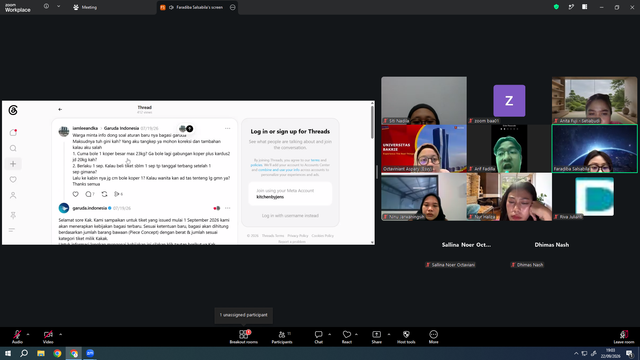The image size is (640, 360).
Task: Open the Chat panel
Action: pyautogui.click(x=318, y=337)
